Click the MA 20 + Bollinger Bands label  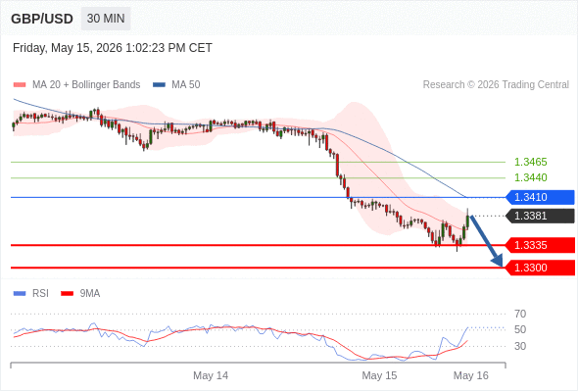click(86, 85)
